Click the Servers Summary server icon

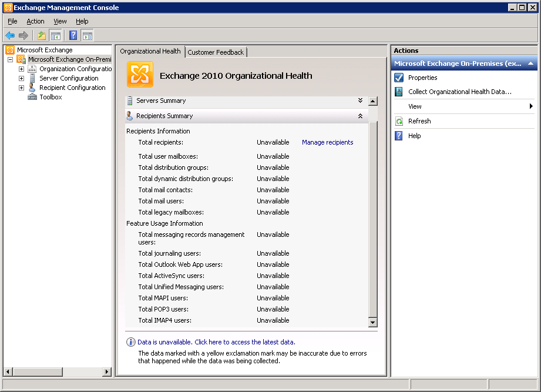click(x=130, y=100)
